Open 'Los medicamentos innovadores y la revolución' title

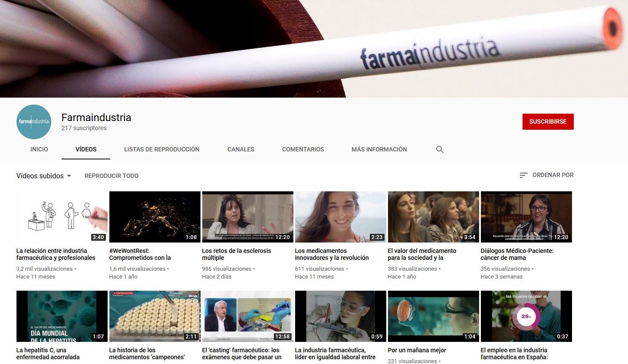(332, 254)
